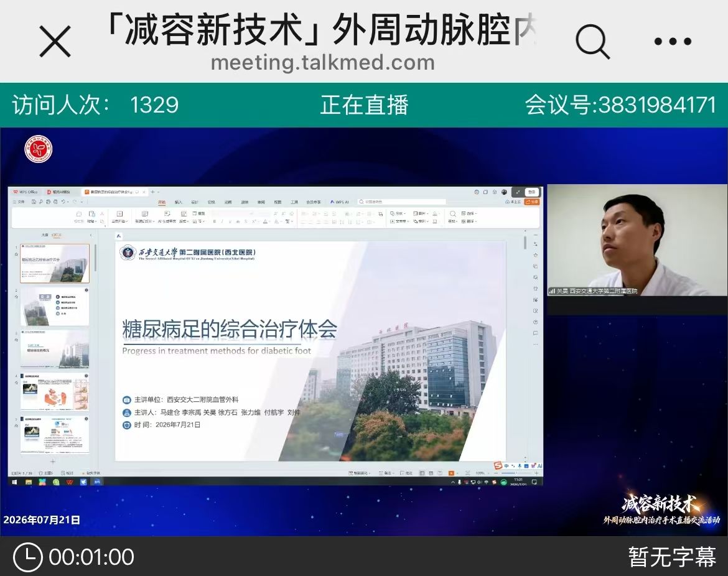Open the 形状 shapes dropdown
This screenshot has width=728, height=576.
[398, 213]
